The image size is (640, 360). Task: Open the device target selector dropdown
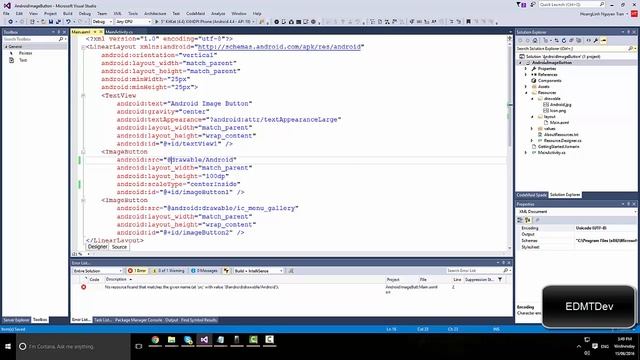click(x=207, y=22)
